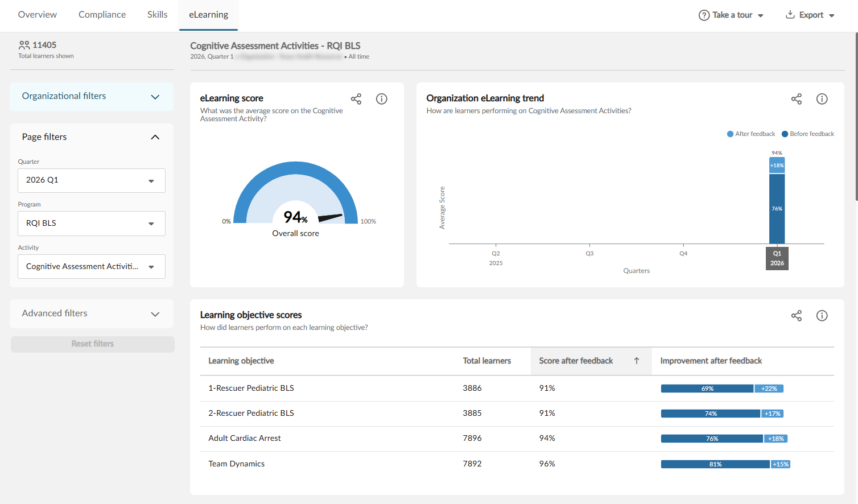Screen dimensions: 858x504
Task: Open the Quarter dropdown showing 2026 Q1
Action: pos(92,180)
